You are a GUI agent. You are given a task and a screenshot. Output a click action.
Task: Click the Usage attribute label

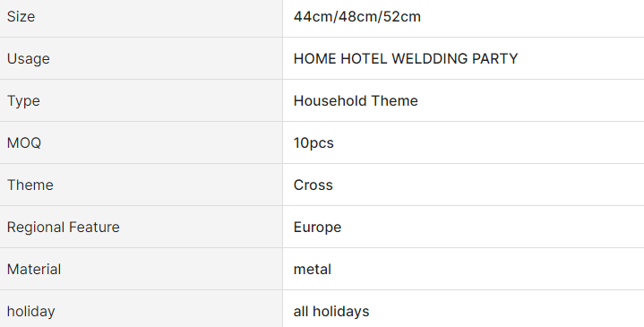pos(29,59)
